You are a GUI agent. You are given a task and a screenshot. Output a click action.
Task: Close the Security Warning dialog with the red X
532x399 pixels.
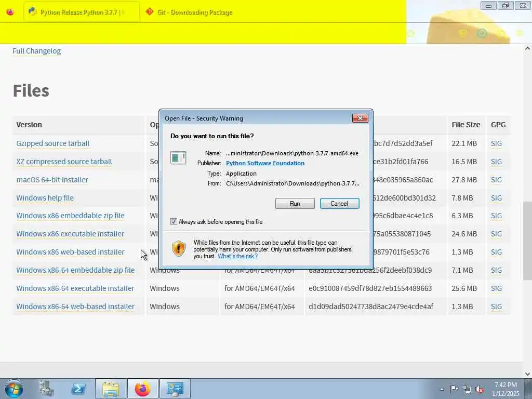pos(360,118)
